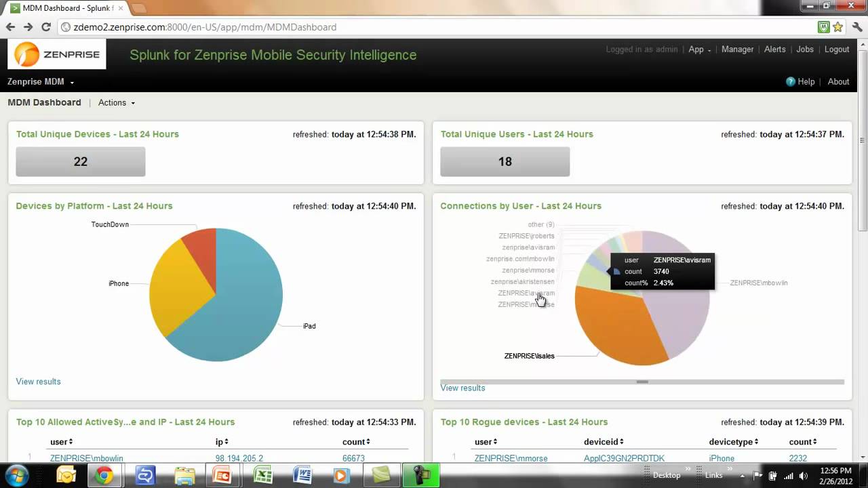868x488 pixels.
Task: Click the TouchDown chart label
Action: 110,224
